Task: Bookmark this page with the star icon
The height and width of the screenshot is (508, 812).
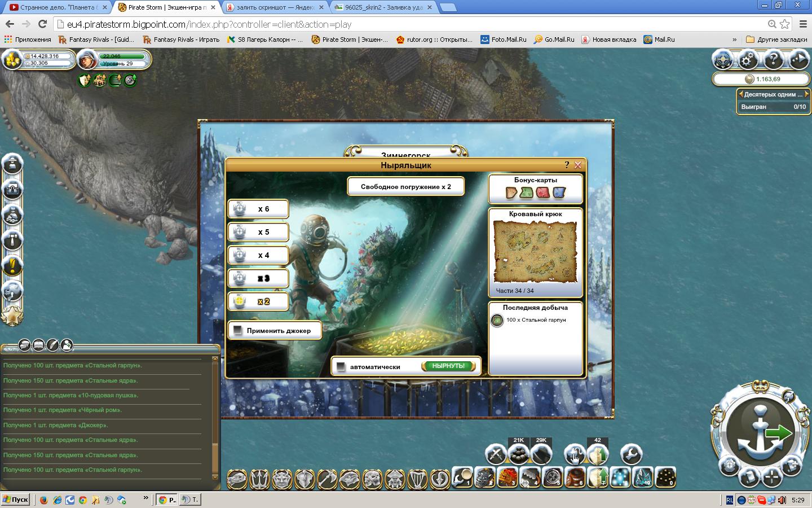Action: 785,24
